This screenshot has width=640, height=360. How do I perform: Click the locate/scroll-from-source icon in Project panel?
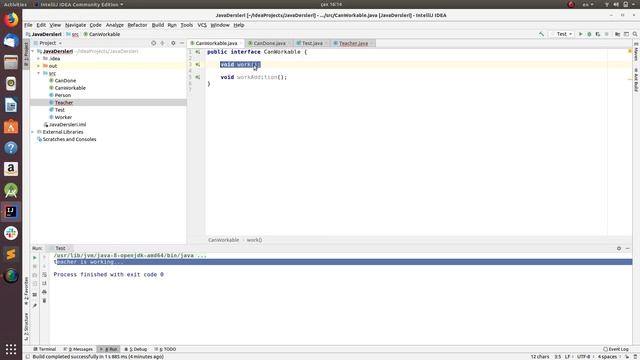(153, 43)
